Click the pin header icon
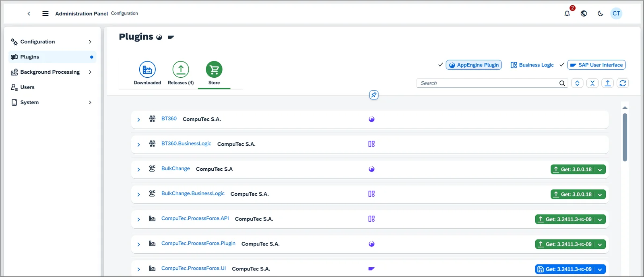The image size is (644, 277). (374, 95)
